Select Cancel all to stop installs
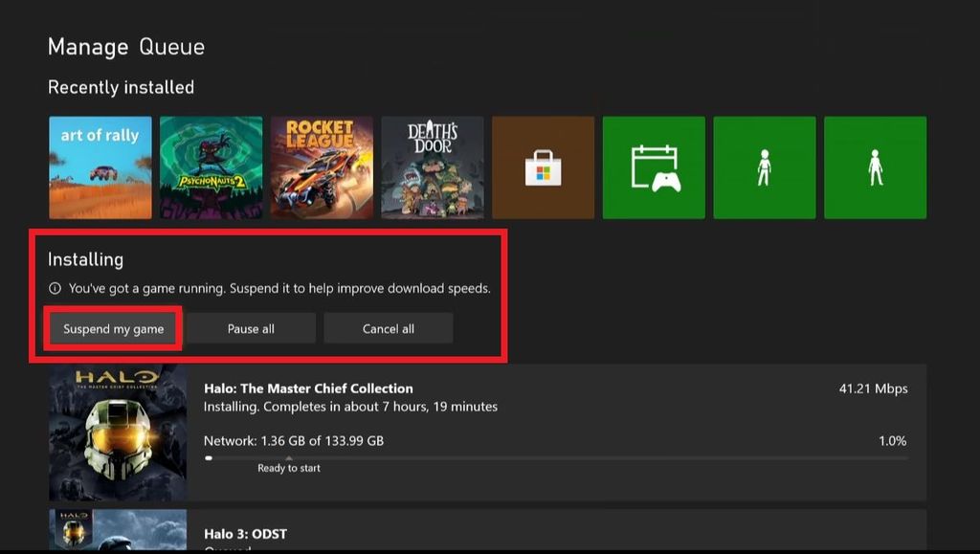 tap(388, 327)
